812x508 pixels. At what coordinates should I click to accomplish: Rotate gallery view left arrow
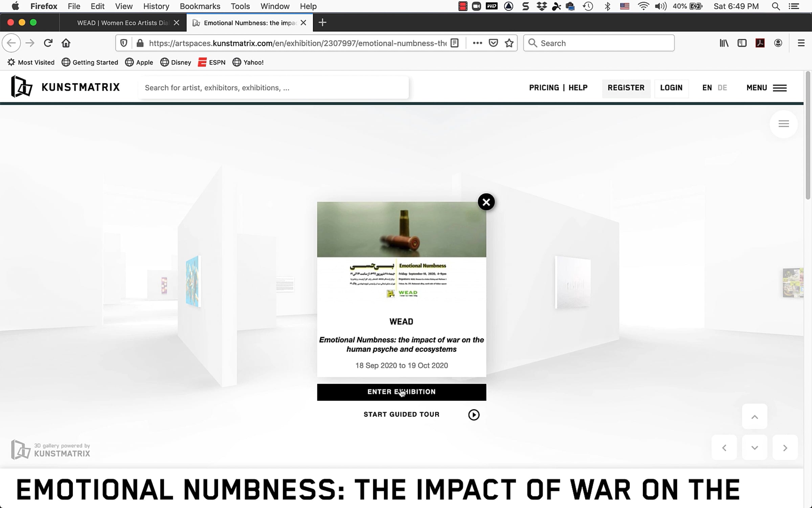point(724,448)
